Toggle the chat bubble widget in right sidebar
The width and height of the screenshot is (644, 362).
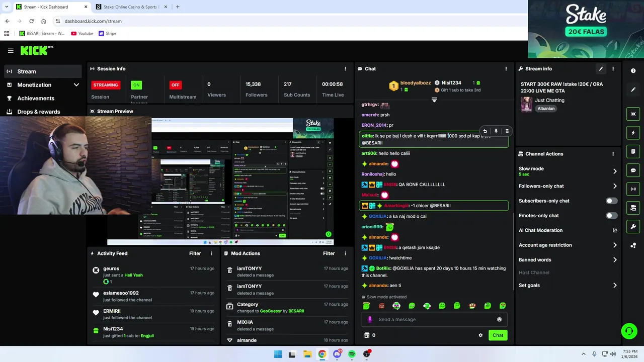633,170
